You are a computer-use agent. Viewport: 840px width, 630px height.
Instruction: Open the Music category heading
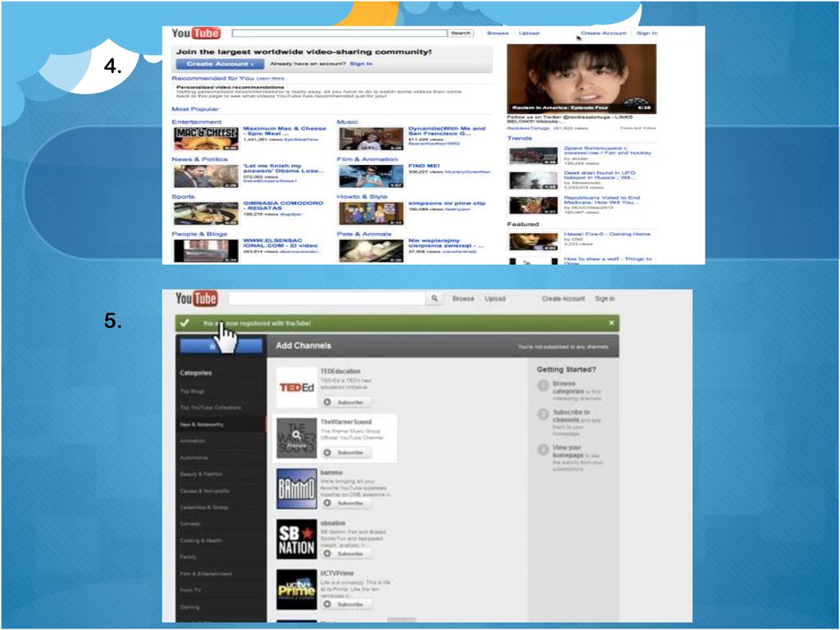click(347, 122)
